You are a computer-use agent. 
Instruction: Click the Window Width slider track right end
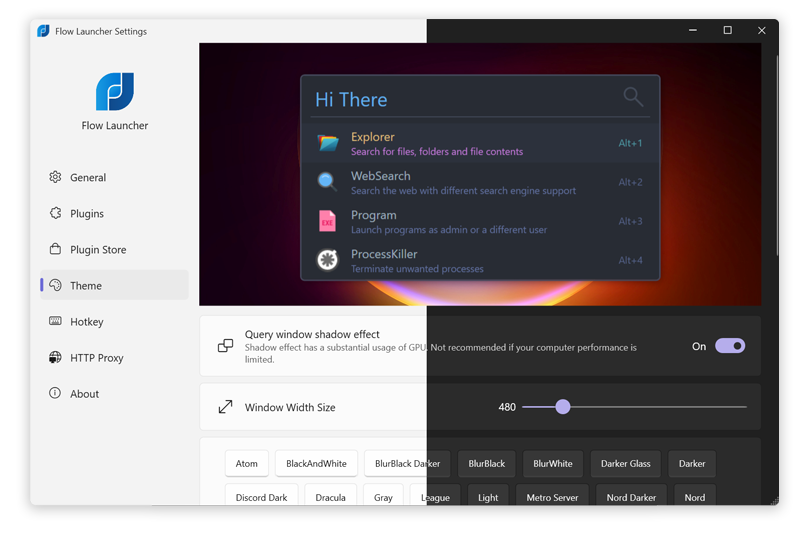(x=744, y=407)
